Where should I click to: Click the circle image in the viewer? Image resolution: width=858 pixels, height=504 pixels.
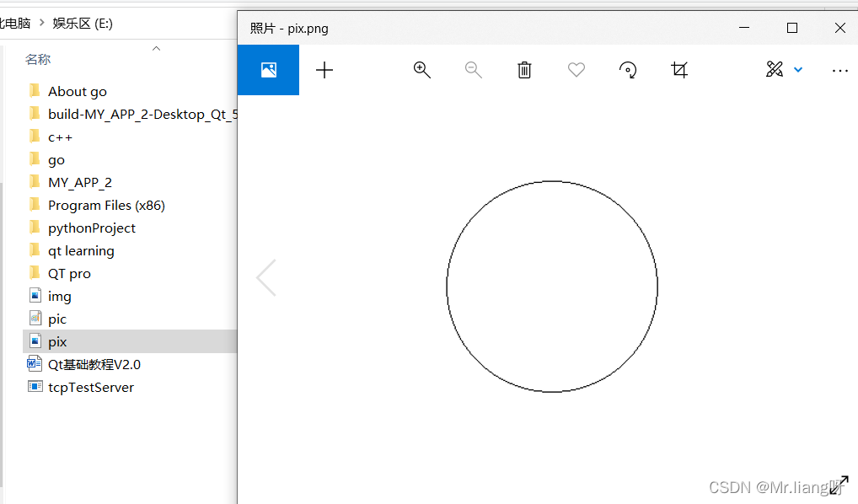(x=552, y=287)
